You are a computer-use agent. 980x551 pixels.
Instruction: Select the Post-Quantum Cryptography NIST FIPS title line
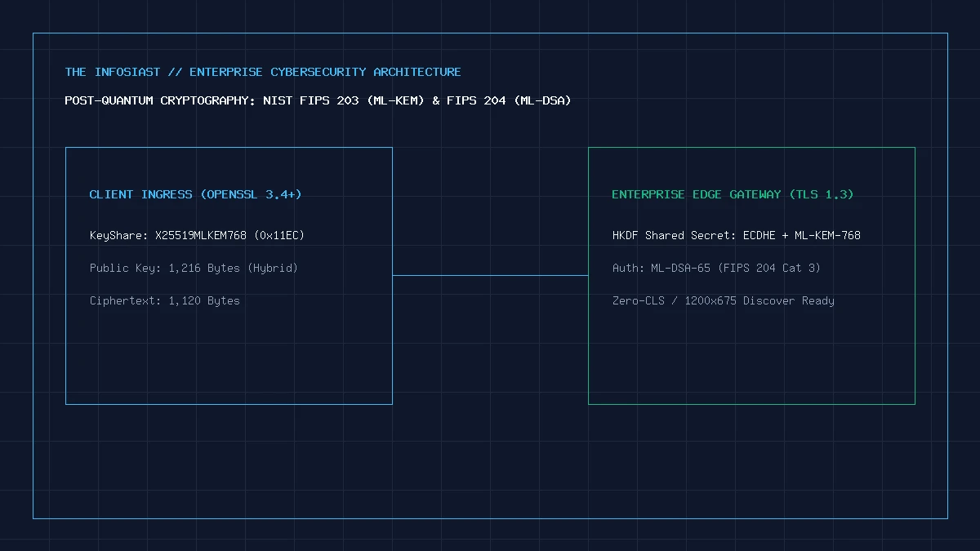point(318,100)
